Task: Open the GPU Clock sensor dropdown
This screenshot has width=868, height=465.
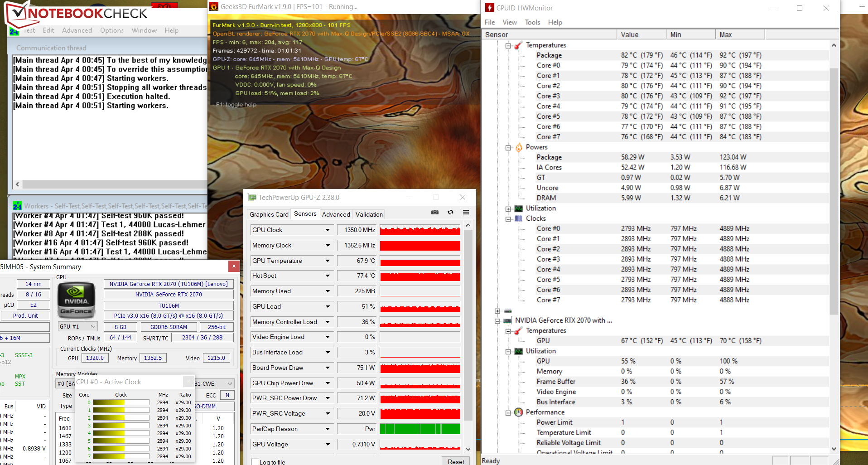Action: tap(328, 230)
